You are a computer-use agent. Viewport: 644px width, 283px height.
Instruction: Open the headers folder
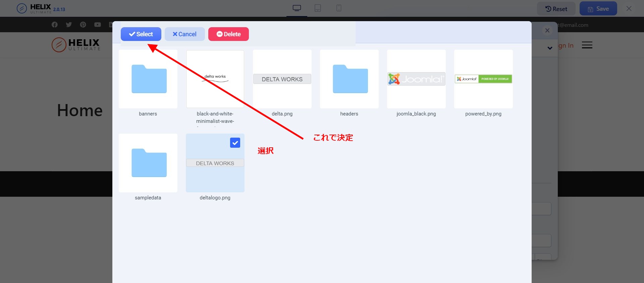(x=349, y=79)
